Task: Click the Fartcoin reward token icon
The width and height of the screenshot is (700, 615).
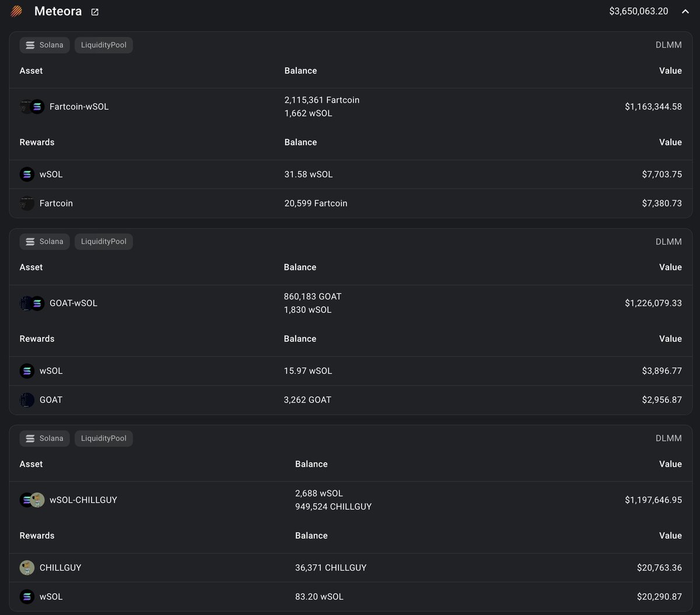Action: coord(27,204)
